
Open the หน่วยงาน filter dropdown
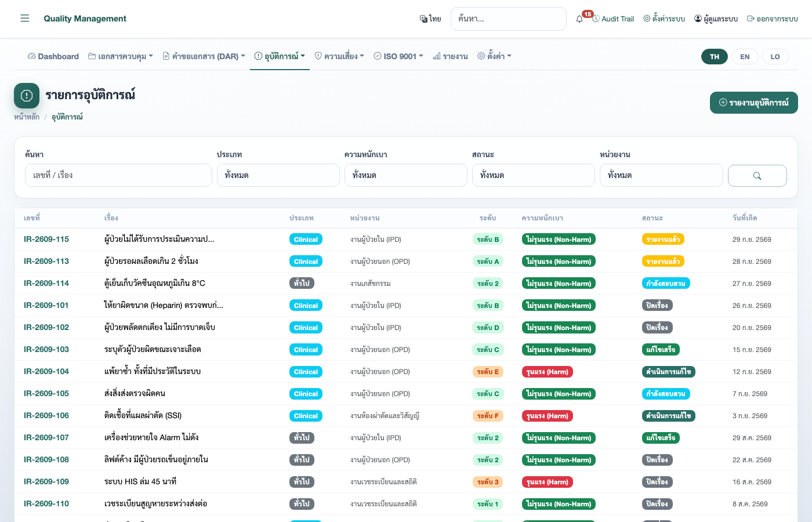click(x=661, y=175)
